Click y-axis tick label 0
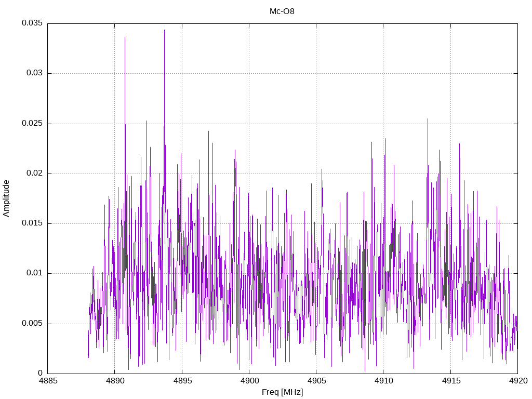Image resolution: width=532 pixels, height=399 pixels. 41,373
